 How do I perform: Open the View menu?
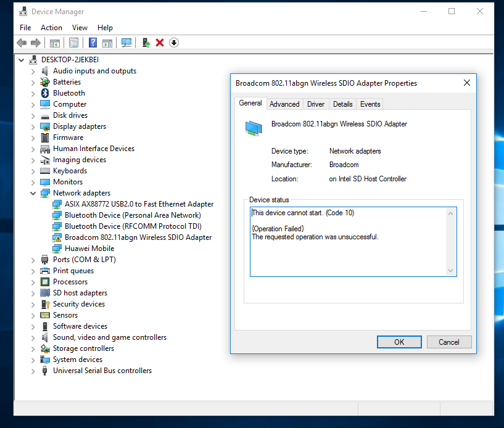(80, 28)
